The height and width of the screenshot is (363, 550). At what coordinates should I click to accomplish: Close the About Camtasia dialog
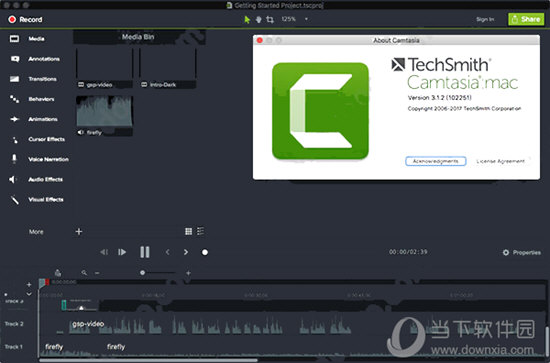click(x=260, y=40)
